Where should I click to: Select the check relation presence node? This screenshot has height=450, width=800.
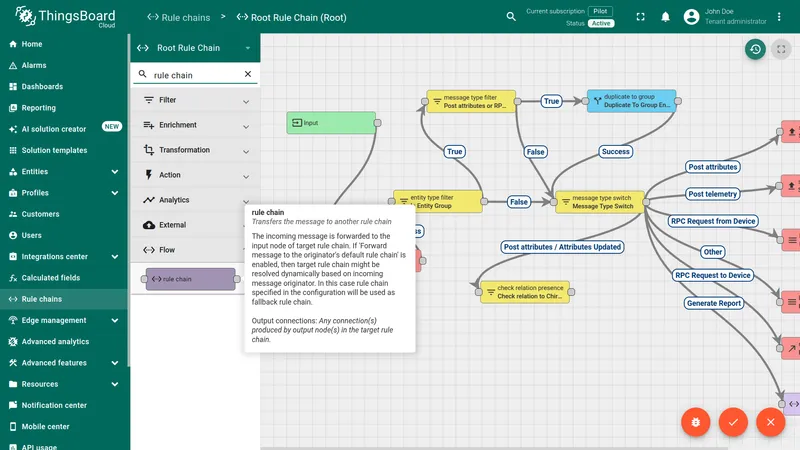[x=525, y=292]
